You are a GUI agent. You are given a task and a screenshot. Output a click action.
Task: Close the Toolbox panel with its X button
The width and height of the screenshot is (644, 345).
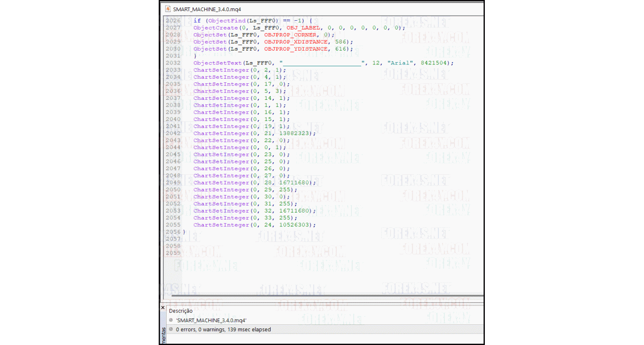pyautogui.click(x=163, y=307)
